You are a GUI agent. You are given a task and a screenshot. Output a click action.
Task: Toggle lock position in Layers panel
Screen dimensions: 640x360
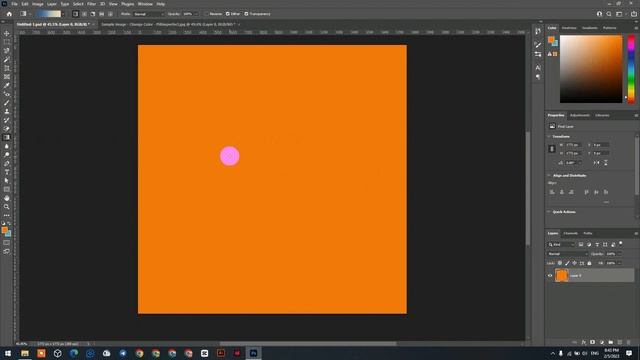click(x=574, y=263)
